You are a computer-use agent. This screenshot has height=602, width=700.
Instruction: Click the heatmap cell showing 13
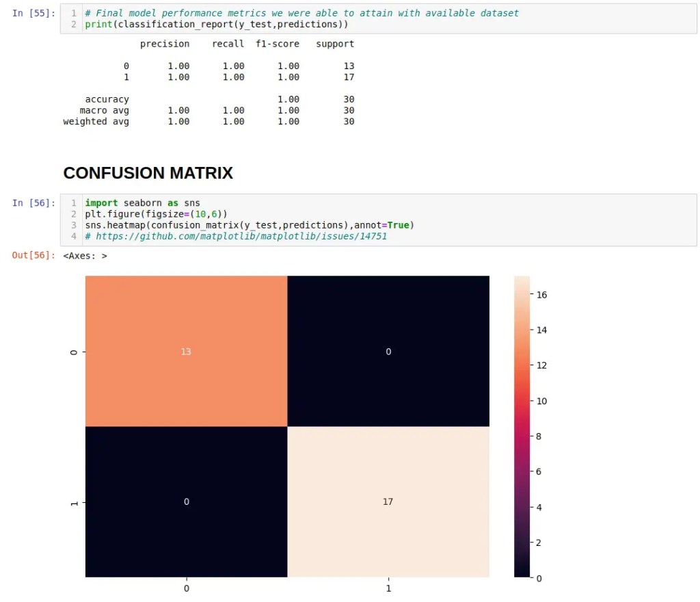[186, 351]
